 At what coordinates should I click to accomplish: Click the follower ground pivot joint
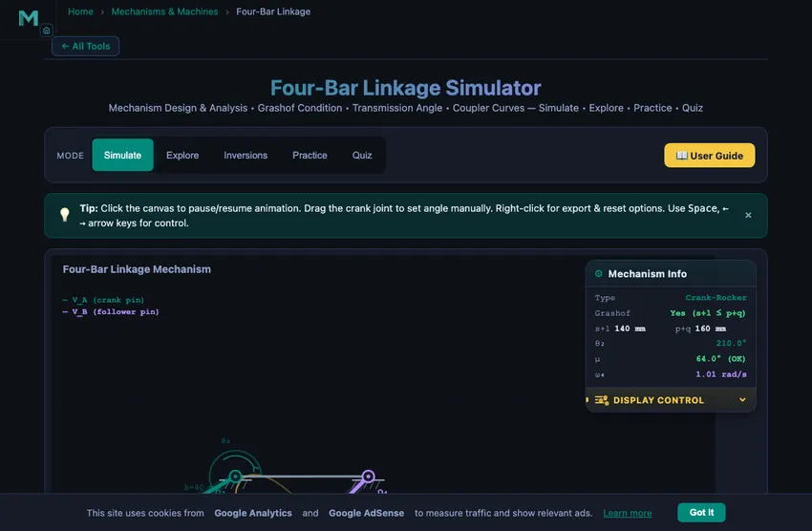point(368,476)
